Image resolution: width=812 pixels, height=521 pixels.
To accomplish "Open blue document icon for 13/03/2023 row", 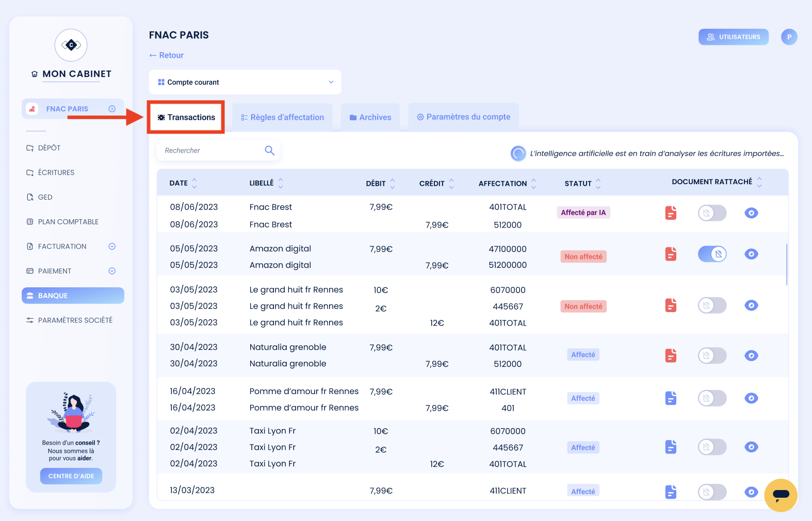I will pos(671,492).
